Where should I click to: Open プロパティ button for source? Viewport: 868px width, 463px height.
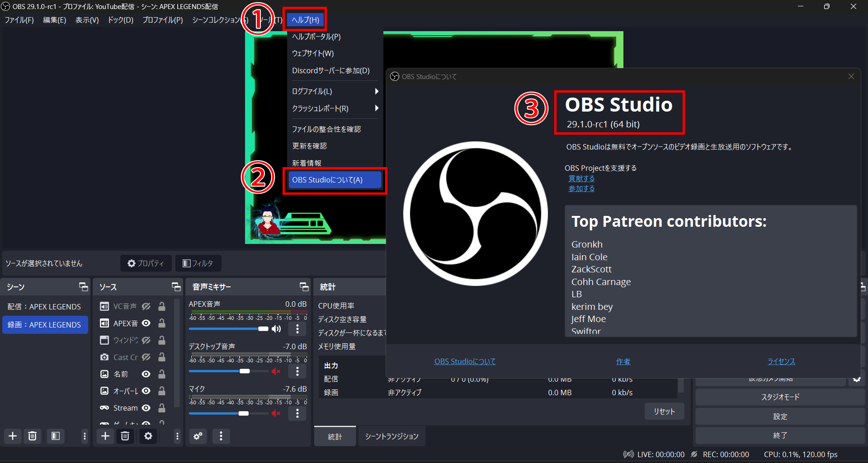click(x=146, y=263)
